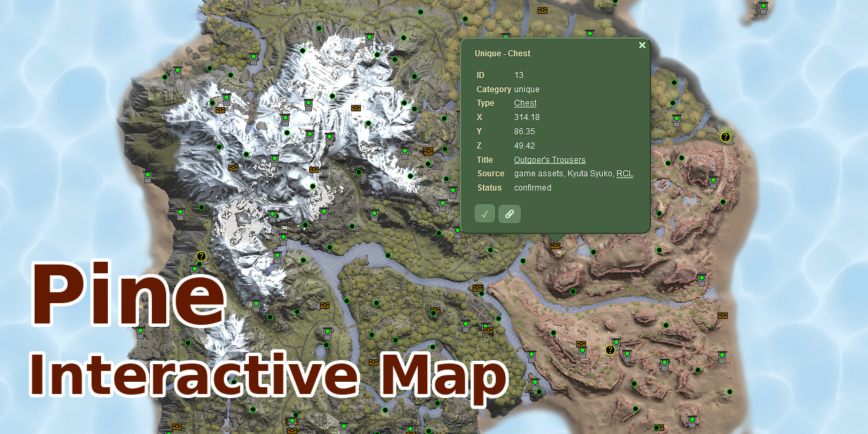Click the question mark marker on the eastern plateau
This screenshot has width=868, height=434.
tap(726, 137)
